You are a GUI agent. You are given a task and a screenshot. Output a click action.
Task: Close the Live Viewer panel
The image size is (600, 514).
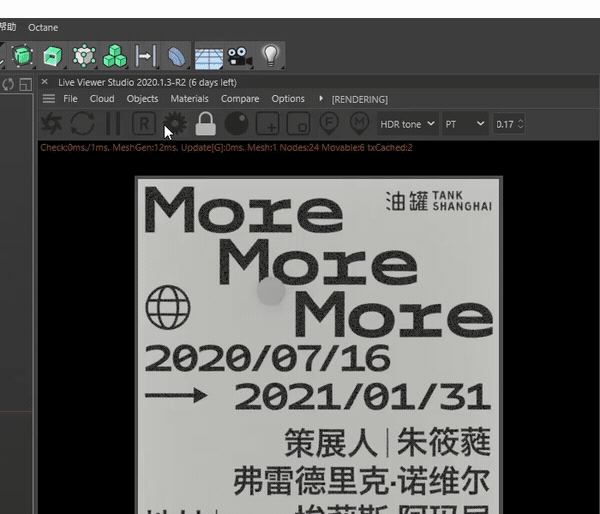tap(44, 82)
